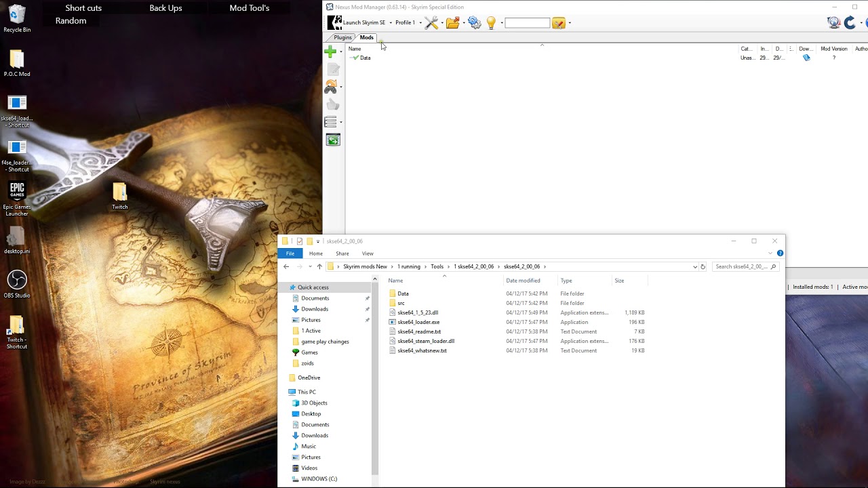Select skse64_1_5_23.dll file
The width and height of the screenshot is (868, 488).
pos(418,312)
